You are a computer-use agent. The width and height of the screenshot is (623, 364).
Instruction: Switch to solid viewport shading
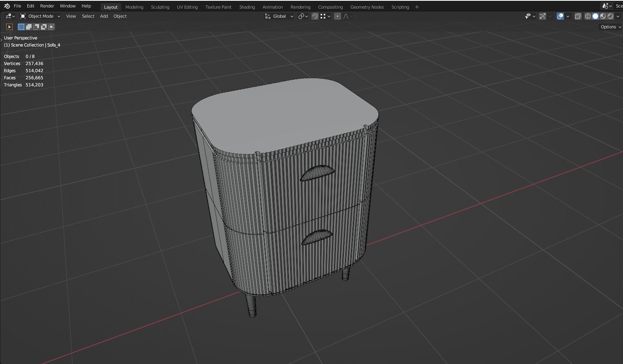[x=595, y=16]
